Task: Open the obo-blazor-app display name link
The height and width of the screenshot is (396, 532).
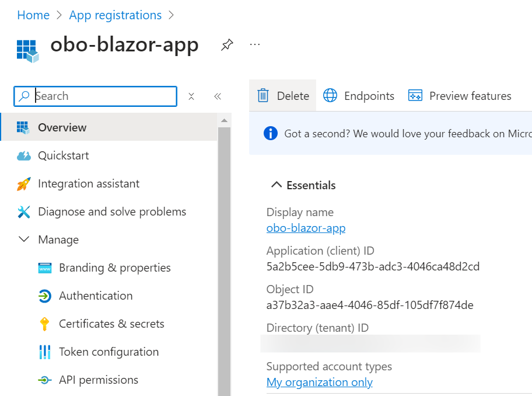Action: tap(306, 228)
